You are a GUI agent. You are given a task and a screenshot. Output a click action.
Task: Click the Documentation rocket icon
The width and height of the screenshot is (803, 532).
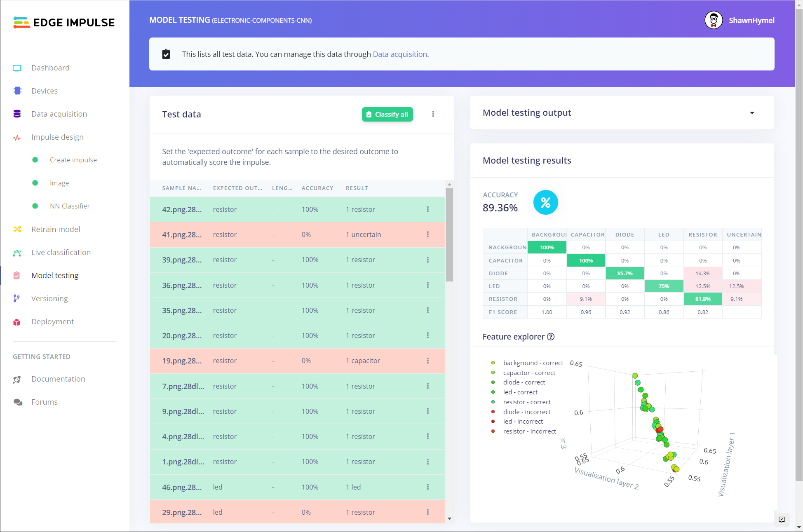click(x=17, y=380)
